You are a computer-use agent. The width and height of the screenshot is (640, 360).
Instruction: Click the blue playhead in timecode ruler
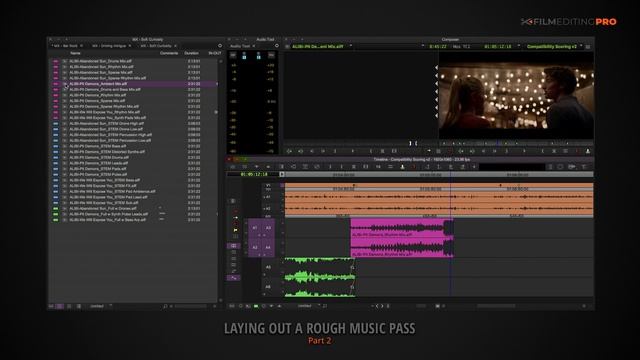pos(451,175)
